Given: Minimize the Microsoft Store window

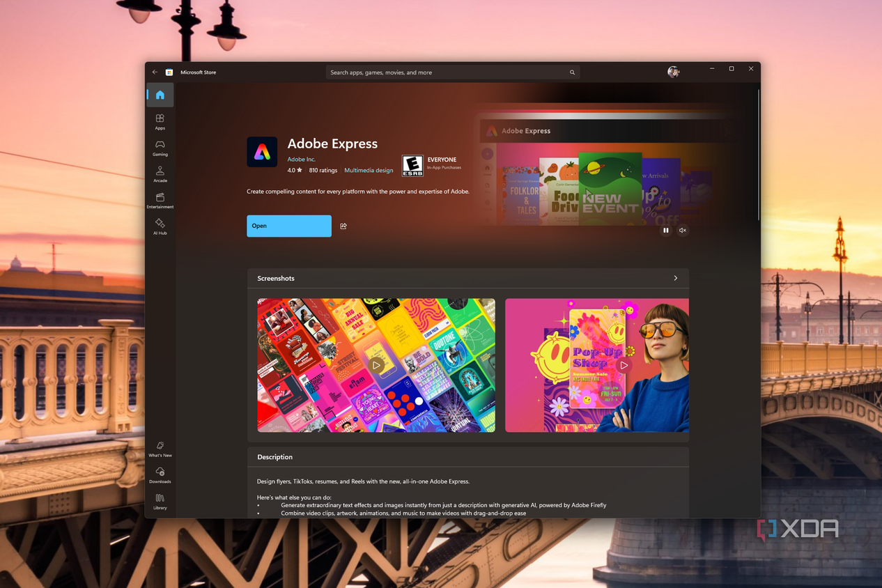Looking at the screenshot, I should 712,69.
